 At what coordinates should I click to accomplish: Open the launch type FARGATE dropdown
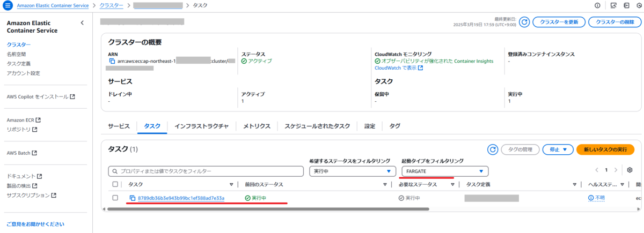point(445,171)
